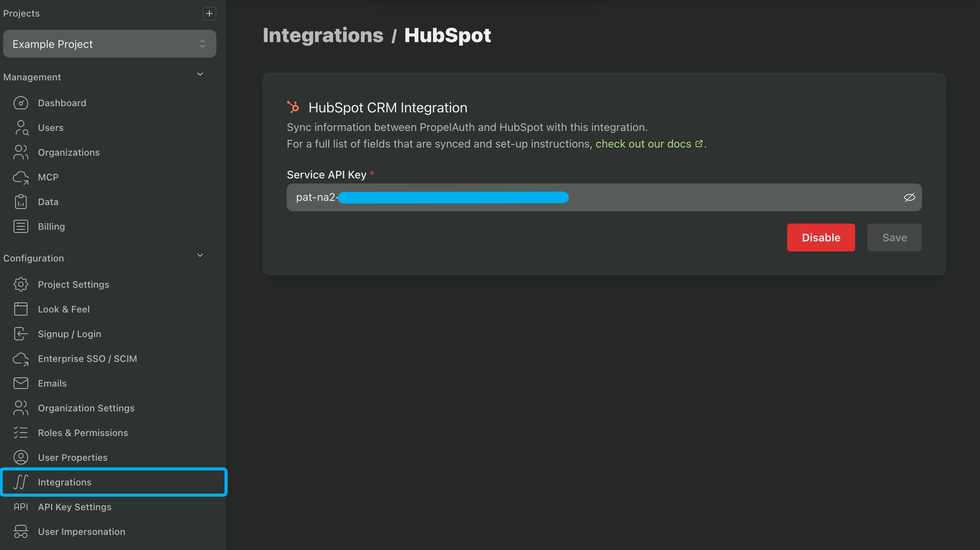Collapse the Management section
This screenshot has height=550, width=980.
click(x=200, y=74)
